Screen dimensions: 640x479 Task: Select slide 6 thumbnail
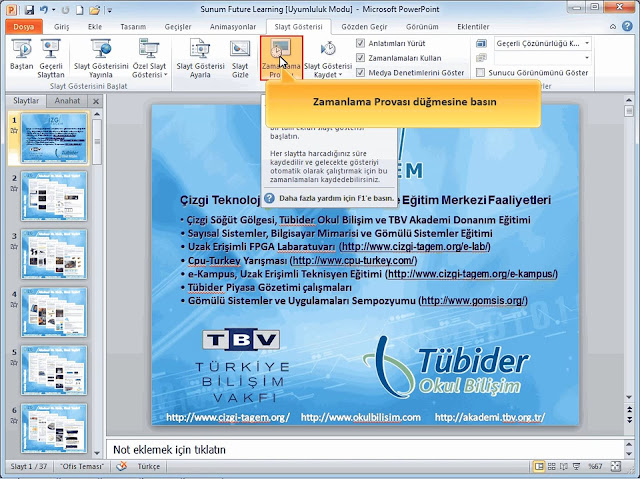point(54,428)
